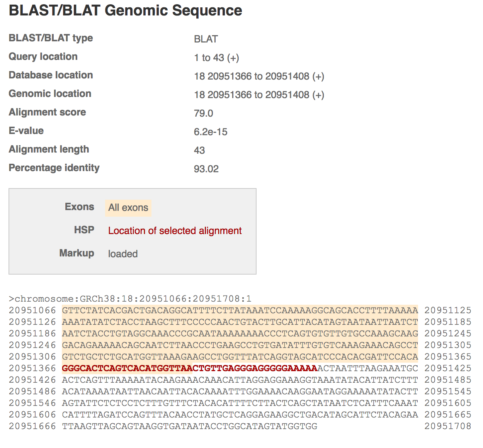Click the Query location value 1 to 43
This screenshot has width=483, height=448.
pos(216,58)
